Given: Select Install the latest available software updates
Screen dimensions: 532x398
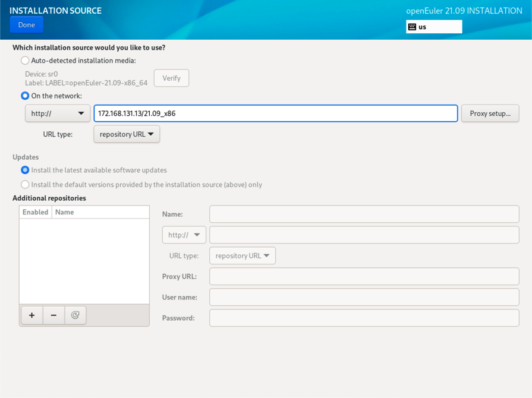Looking at the screenshot, I should 25,170.
